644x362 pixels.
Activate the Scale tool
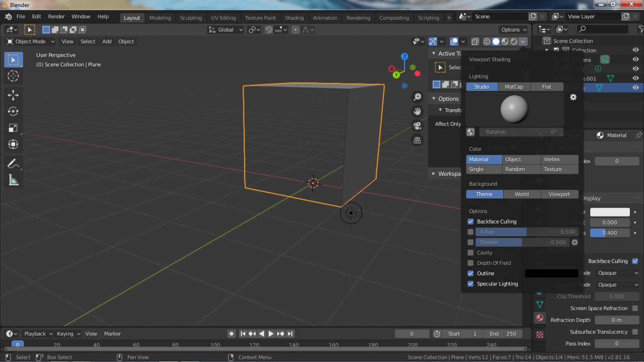pos(14,128)
